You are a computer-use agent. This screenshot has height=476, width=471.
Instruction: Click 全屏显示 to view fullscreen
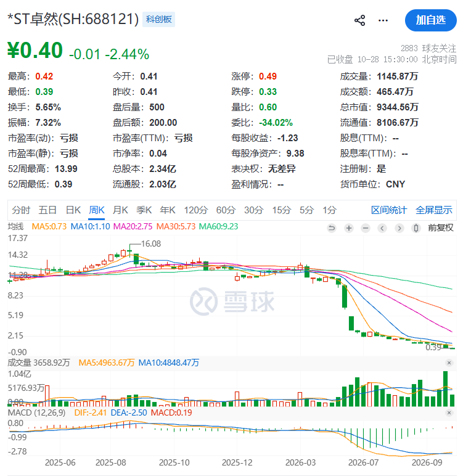434,210
